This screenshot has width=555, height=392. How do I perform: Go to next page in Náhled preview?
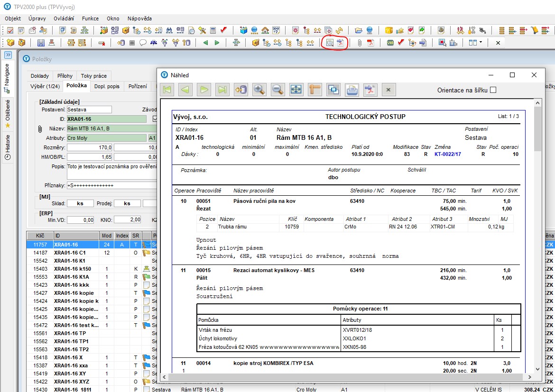[x=204, y=90]
